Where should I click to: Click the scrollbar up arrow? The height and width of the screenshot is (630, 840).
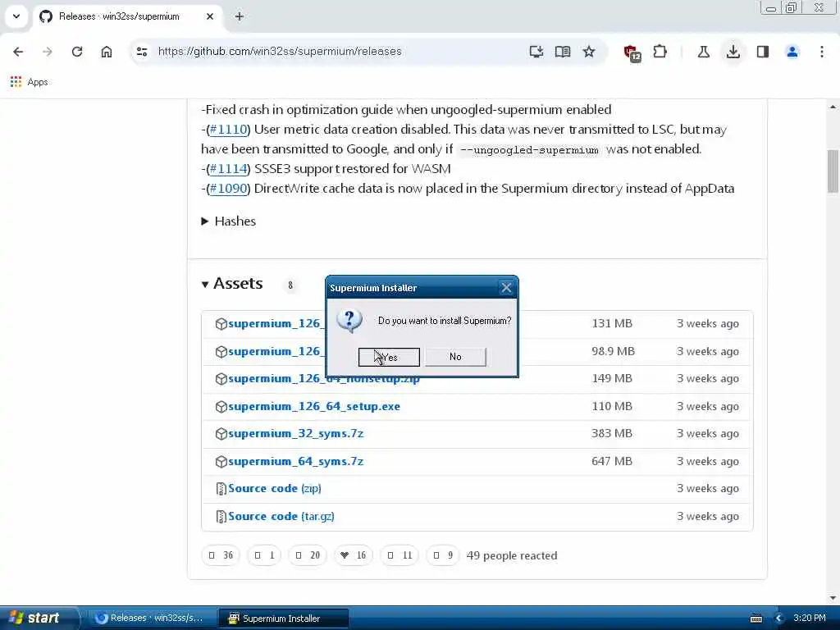coord(833,107)
